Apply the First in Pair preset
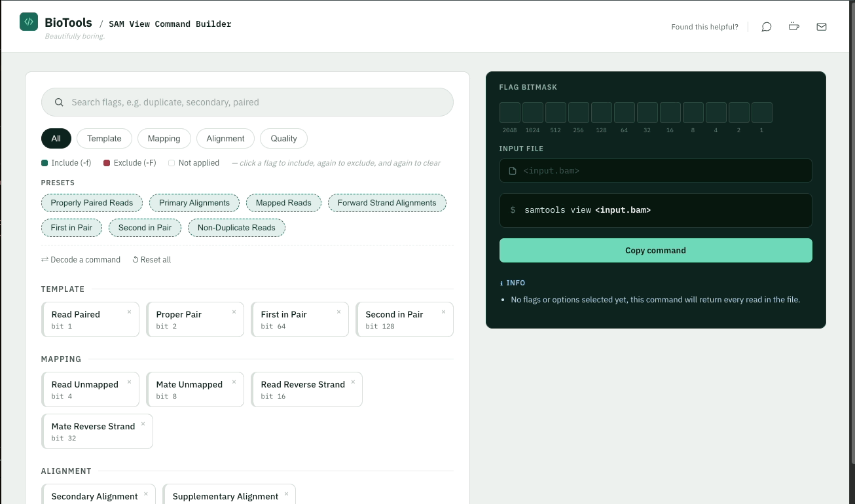Screen dimensions: 855x504 tap(71, 228)
